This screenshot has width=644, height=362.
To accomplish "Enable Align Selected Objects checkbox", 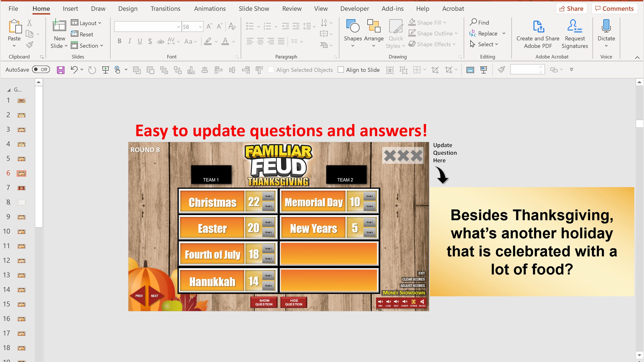I will point(272,70).
